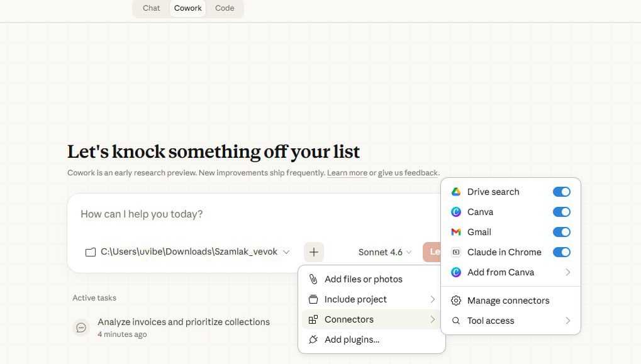Click the paperclip Add files icon
Image resolution: width=641 pixels, height=364 pixels.
[x=313, y=279]
